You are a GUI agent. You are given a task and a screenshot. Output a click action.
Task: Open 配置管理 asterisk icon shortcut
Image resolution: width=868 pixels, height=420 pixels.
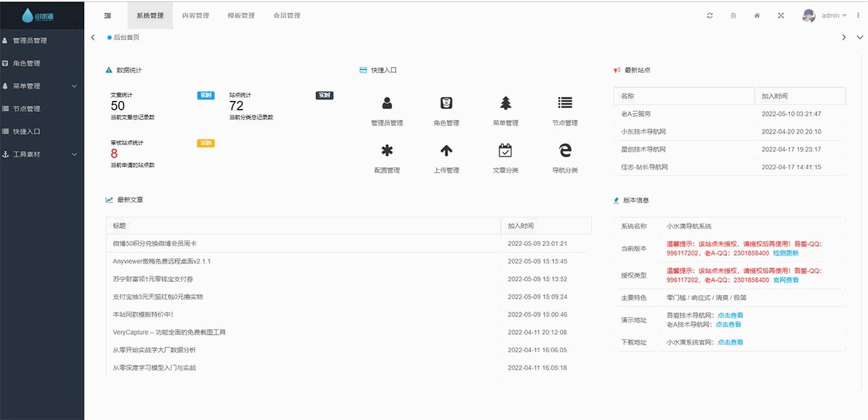click(x=387, y=150)
